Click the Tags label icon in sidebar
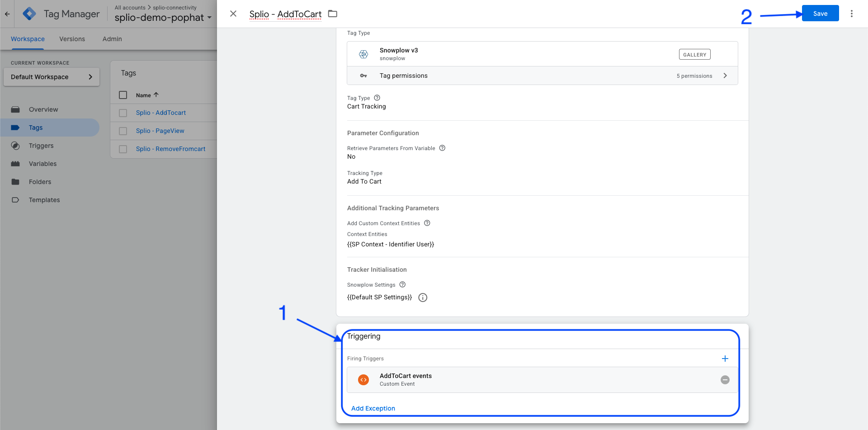The image size is (868, 430). [x=15, y=128]
